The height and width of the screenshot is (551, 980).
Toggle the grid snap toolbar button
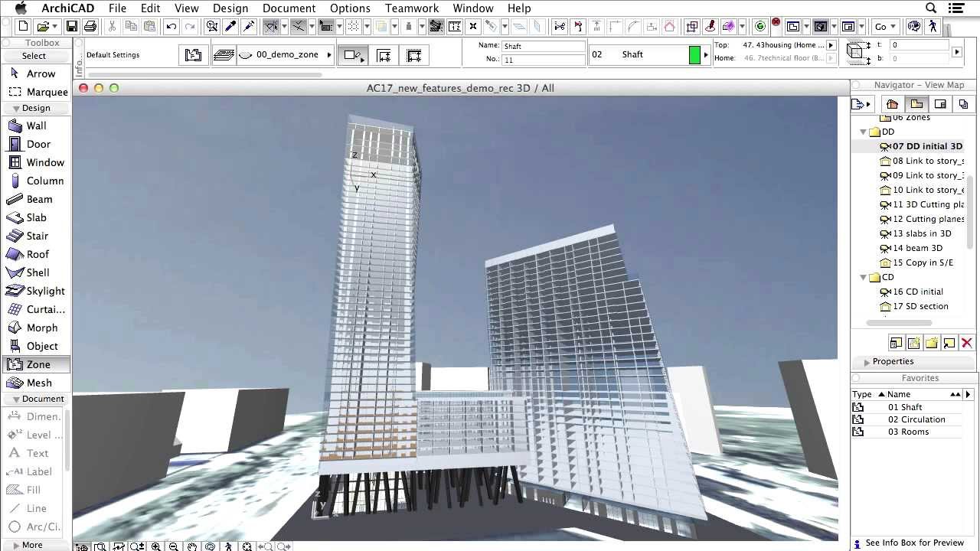[353, 27]
